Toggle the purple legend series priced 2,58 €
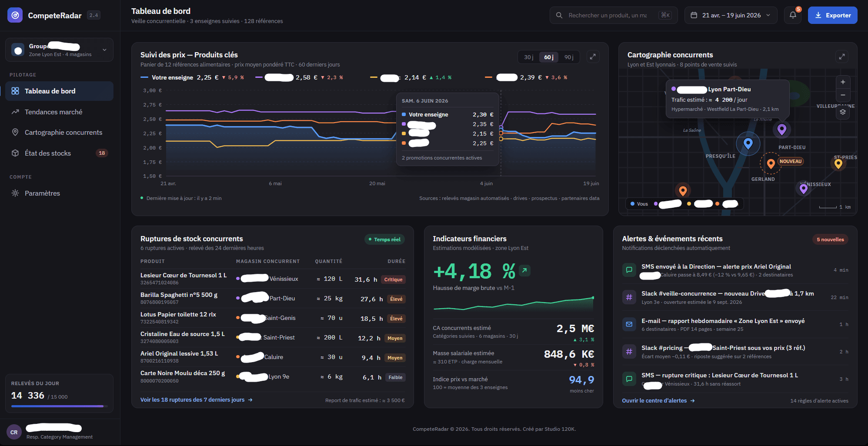Screen dimensions: 868x446 pyautogui.click(x=299, y=77)
